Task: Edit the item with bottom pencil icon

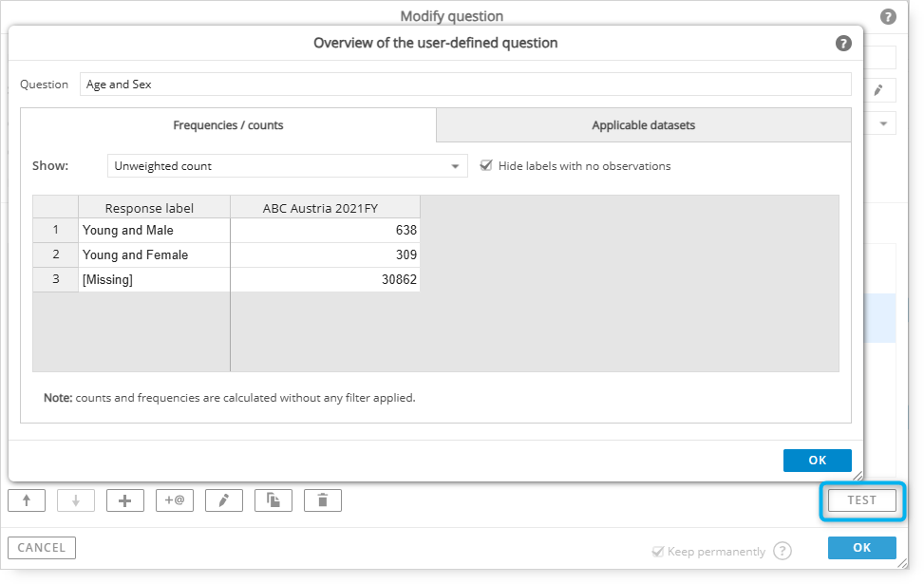Action: pyautogui.click(x=224, y=500)
